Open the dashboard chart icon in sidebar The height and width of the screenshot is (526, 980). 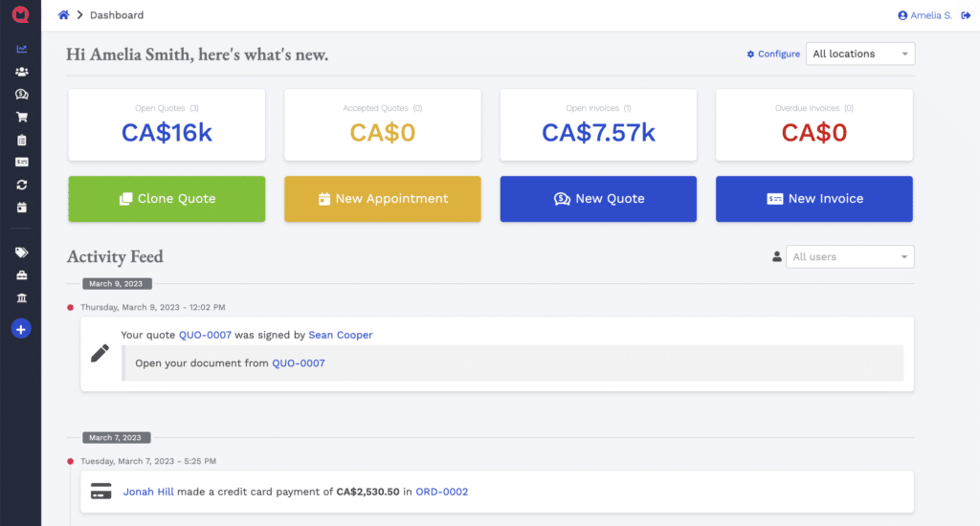(21, 49)
